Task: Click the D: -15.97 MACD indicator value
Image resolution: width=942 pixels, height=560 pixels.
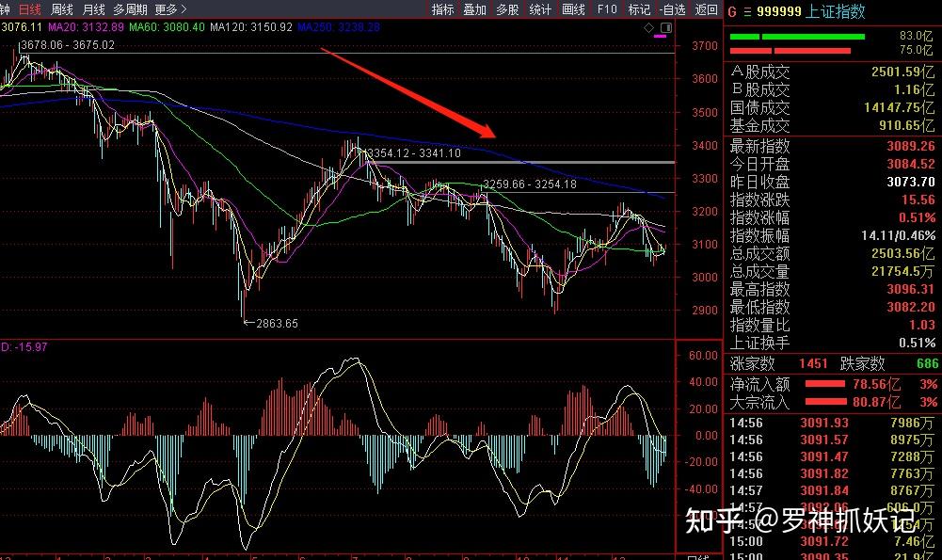Action: (x=24, y=346)
